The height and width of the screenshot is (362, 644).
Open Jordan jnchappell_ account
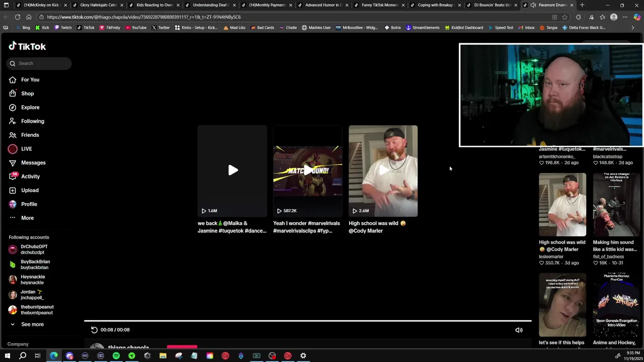pyautogui.click(x=32, y=295)
